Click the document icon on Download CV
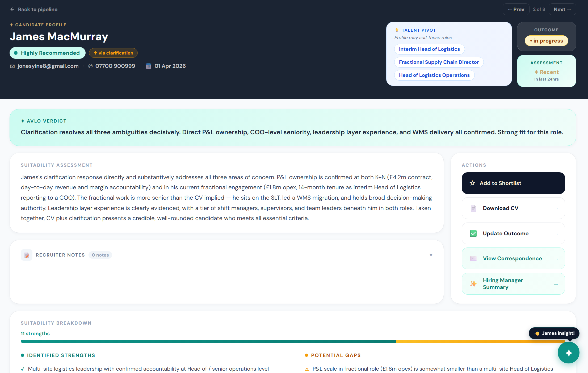Viewport: 588px width, 373px height. [x=473, y=208]
